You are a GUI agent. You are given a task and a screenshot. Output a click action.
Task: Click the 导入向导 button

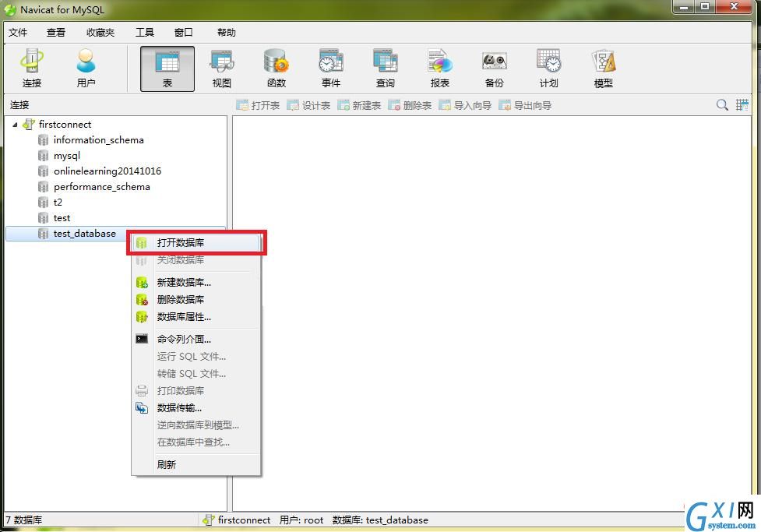465,105
